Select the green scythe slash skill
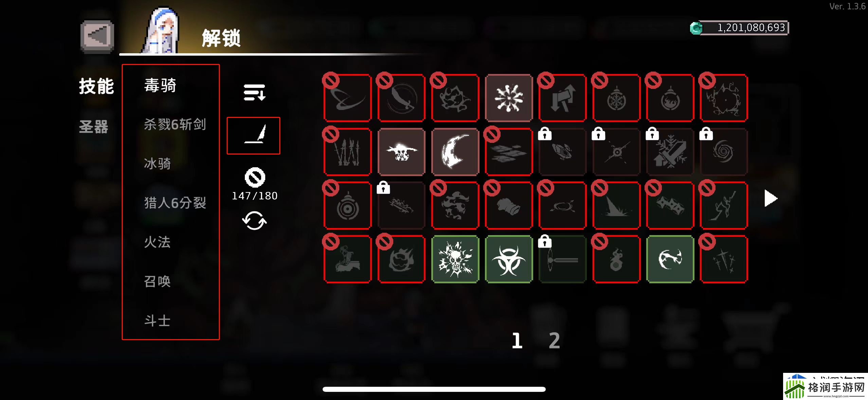Screen dimensions: 868x400 point(670,260)
